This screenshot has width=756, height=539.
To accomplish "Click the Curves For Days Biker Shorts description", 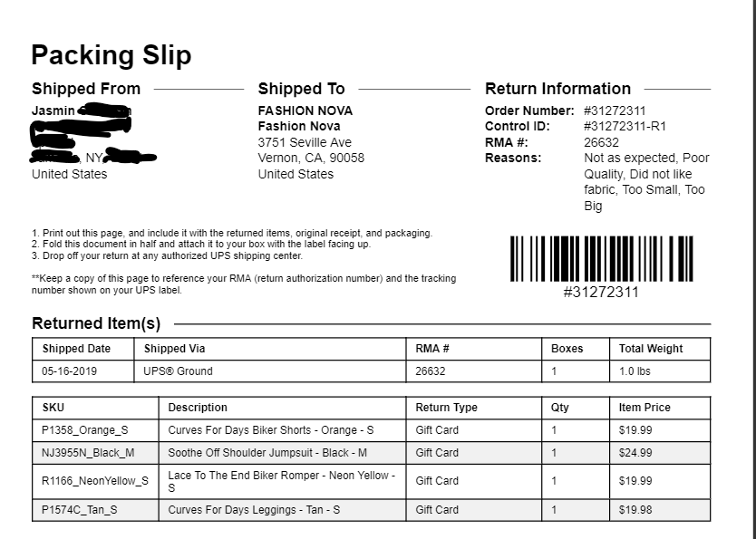I will coord(270,430).
